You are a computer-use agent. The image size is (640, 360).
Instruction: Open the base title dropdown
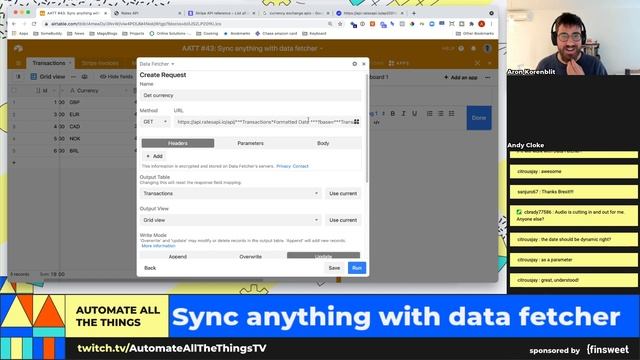tap(252, 48)
